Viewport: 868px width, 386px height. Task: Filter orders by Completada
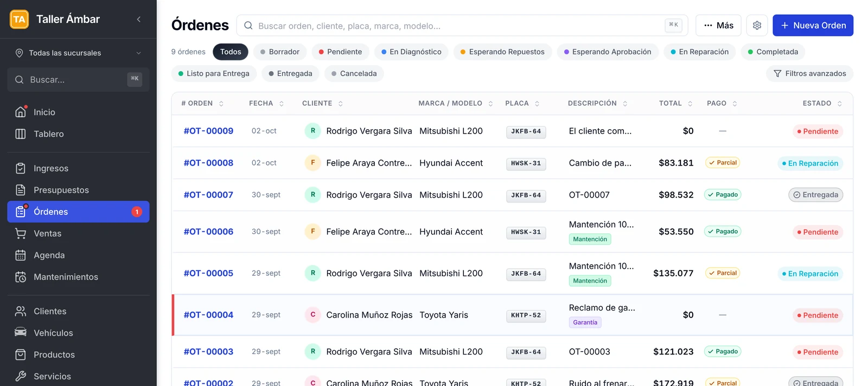click(773, 52)
